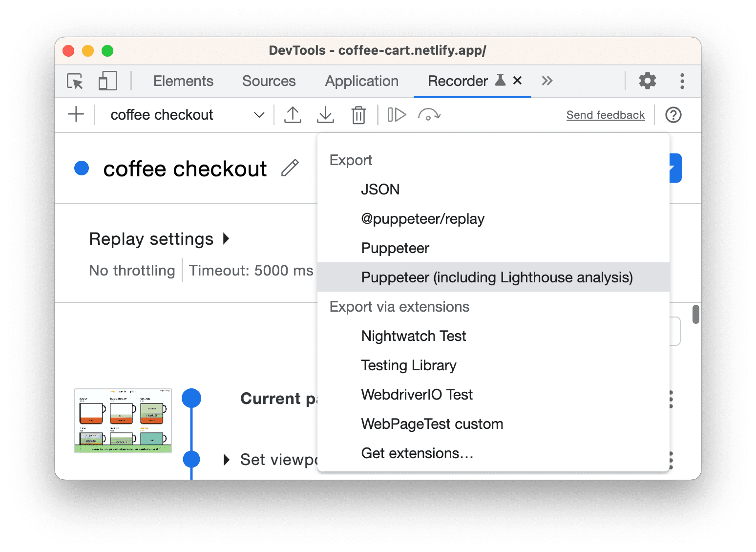Click Get extensions in the export menu
Screen dimensions: 756x552
pyautogui.click(x=417, y=453)
